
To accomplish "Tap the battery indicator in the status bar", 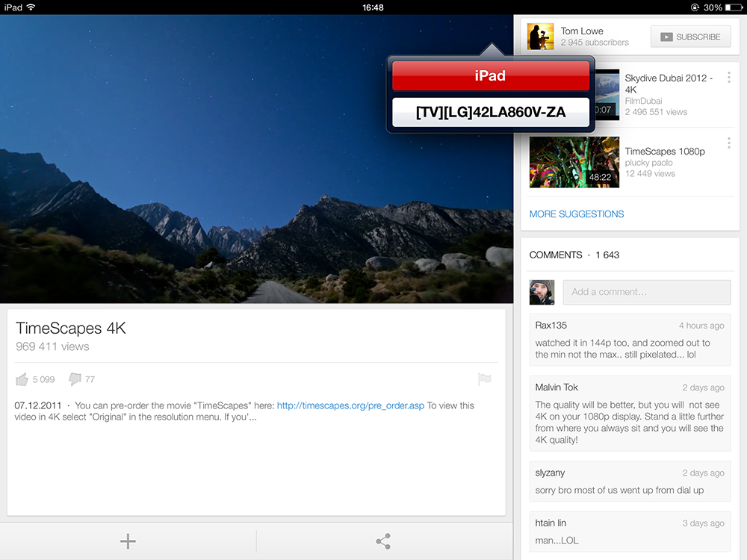I will (x=734, y=7).
